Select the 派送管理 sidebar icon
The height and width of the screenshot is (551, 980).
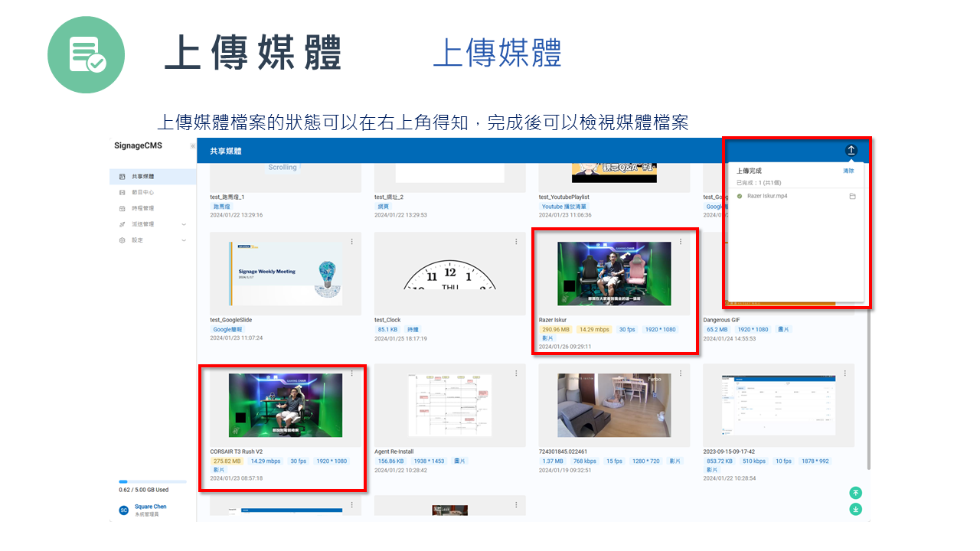pos(121,224)
